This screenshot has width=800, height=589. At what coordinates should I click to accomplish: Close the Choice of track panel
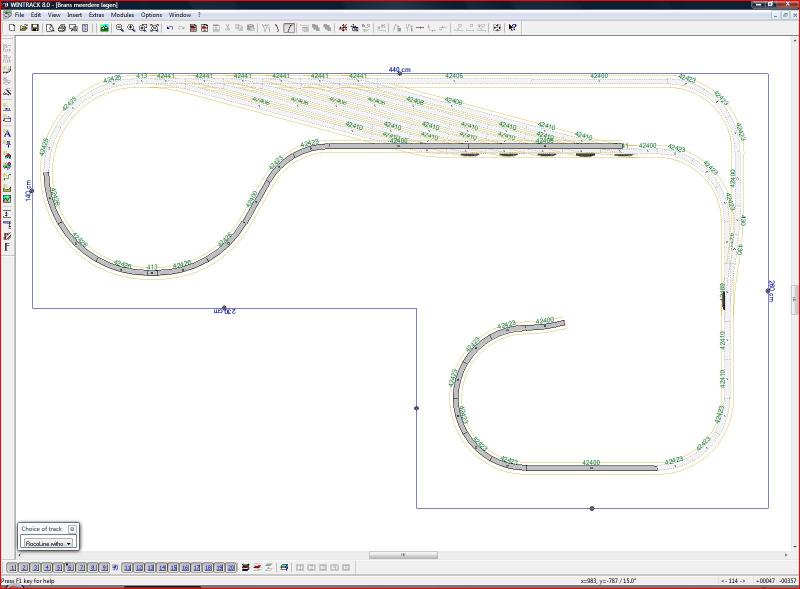click(72, 529)
